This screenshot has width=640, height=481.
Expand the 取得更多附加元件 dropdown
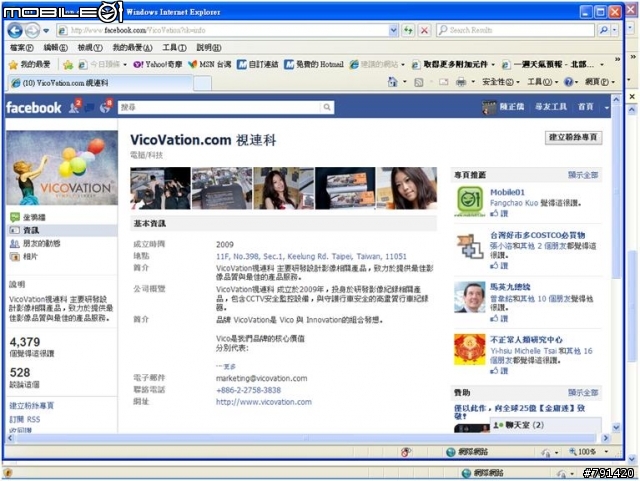(x=493, y=65)
